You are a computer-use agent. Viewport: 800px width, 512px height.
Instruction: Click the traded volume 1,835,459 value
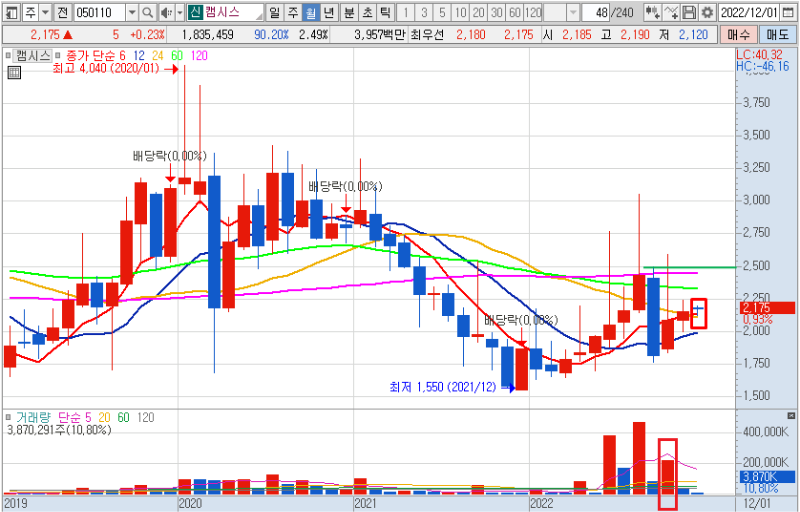coord(208,35)
